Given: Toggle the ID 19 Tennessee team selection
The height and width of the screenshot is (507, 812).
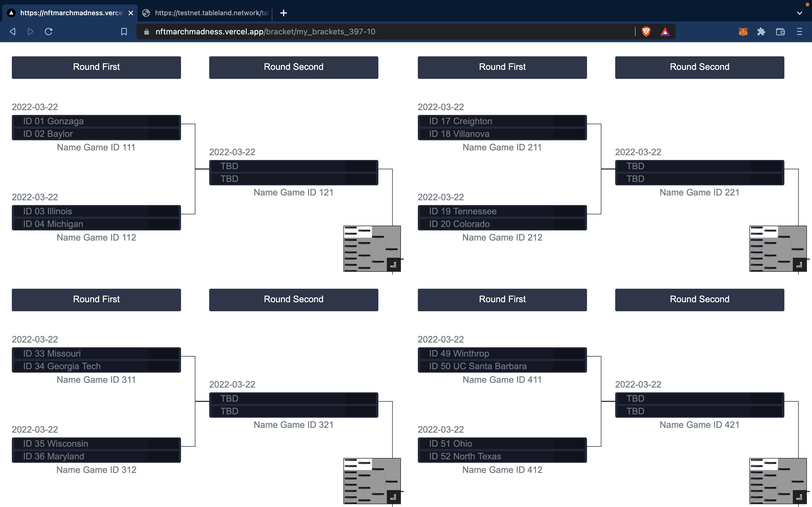Looking at the screenshot, I should tap(502, 211).
